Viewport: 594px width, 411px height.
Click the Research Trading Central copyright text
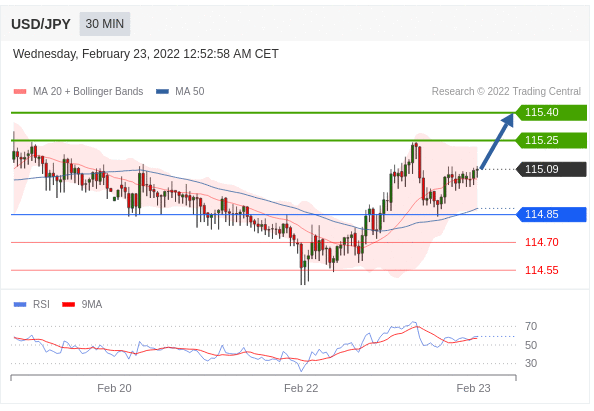tap(506, 92)
